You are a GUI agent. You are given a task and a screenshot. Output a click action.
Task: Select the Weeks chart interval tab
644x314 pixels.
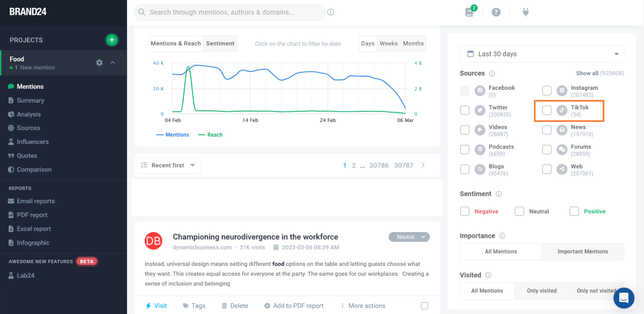coord(388,43)
